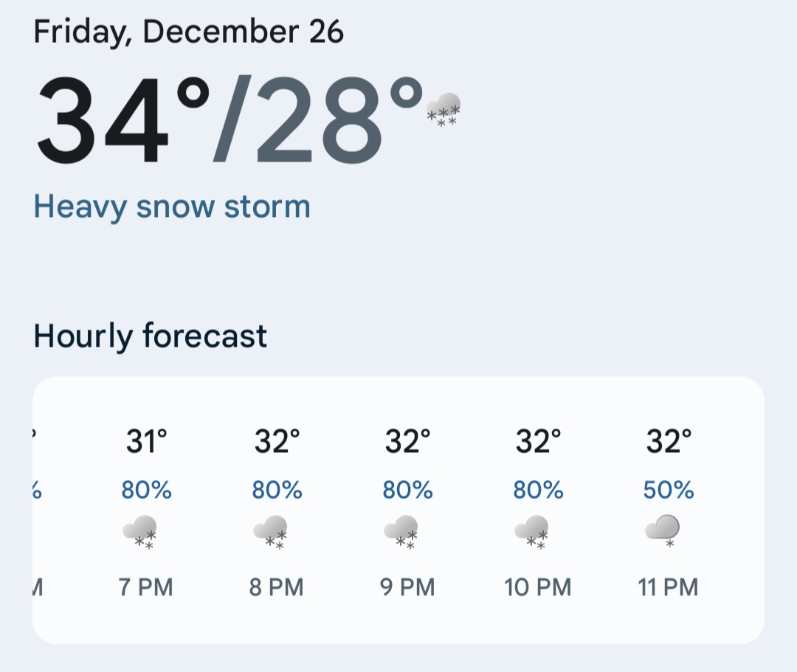This screenshot has width=797, height=672.
Task: Tap the 11 PM light snow icon
Action: coord(662,531)
